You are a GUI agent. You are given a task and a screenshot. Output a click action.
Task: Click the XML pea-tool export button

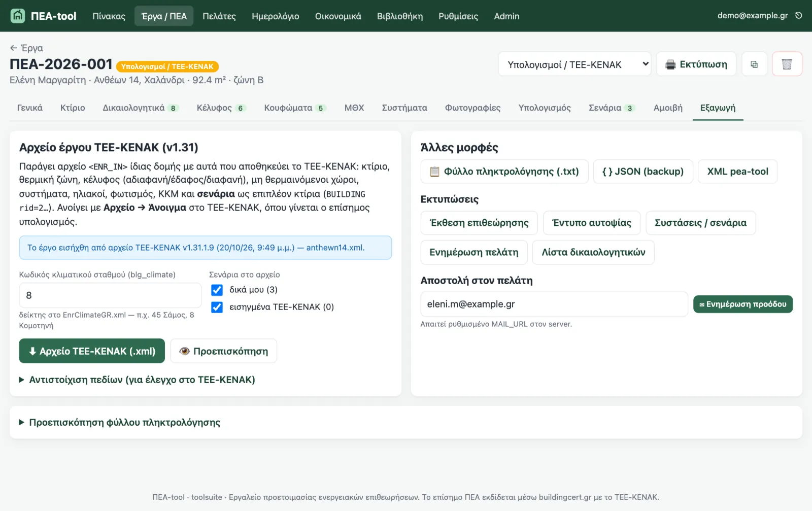point(737,172)
